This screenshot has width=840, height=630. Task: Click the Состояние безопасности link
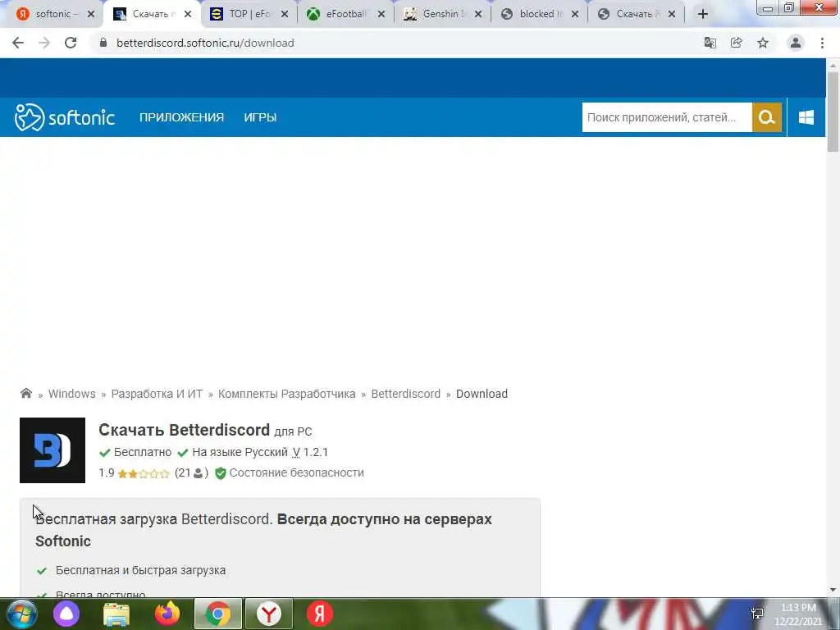pos(296,473)
